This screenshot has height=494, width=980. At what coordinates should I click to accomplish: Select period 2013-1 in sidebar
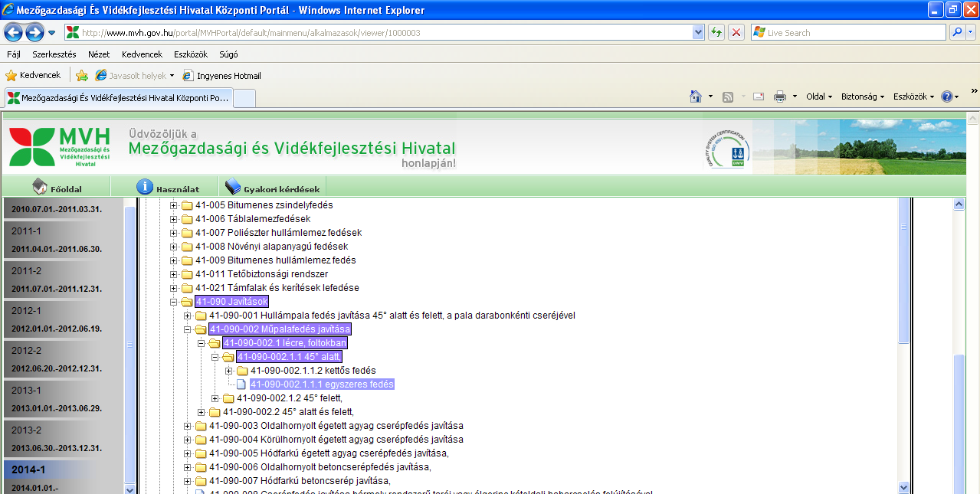click(x=61, y=398)
